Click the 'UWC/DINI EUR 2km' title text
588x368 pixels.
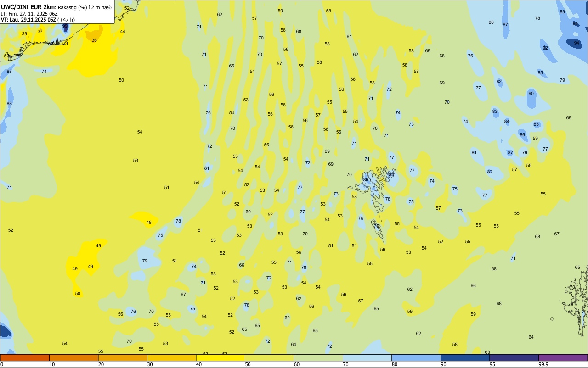[28, 7]
